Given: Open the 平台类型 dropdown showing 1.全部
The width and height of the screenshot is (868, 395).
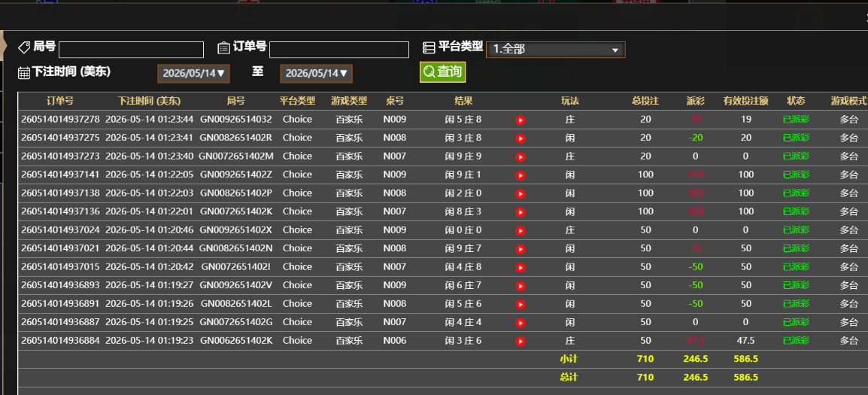Looking at the screenshot, I should pos(555,50).
